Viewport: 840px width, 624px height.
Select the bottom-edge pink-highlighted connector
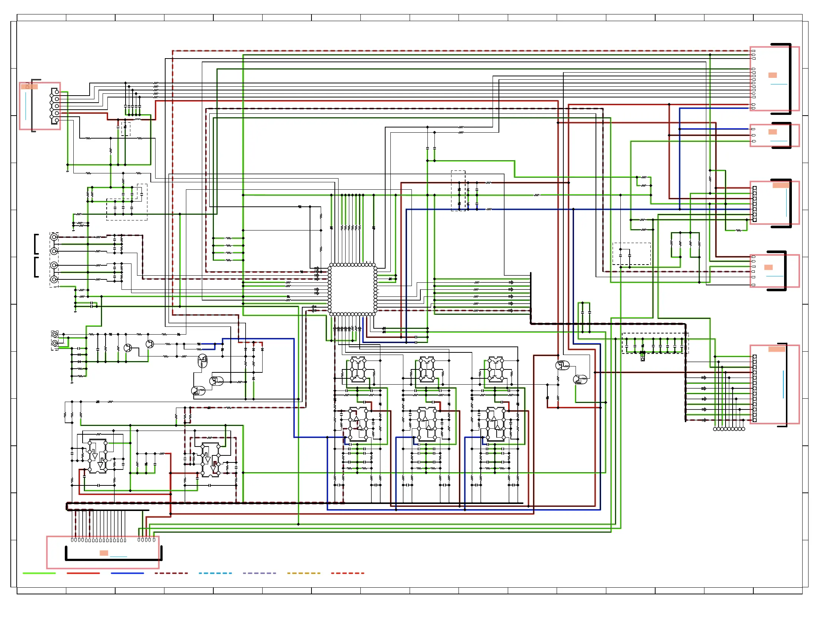click(103, 552)
